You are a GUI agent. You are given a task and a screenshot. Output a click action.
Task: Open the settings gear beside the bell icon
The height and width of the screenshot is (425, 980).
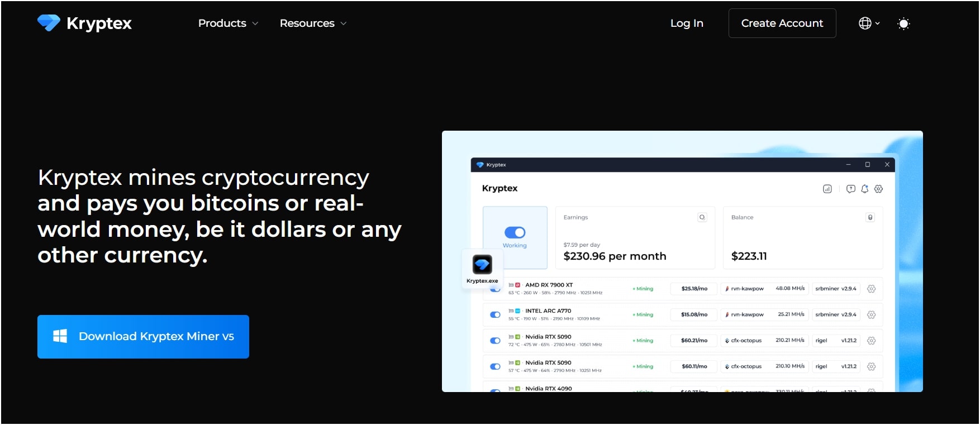[878, 189]
